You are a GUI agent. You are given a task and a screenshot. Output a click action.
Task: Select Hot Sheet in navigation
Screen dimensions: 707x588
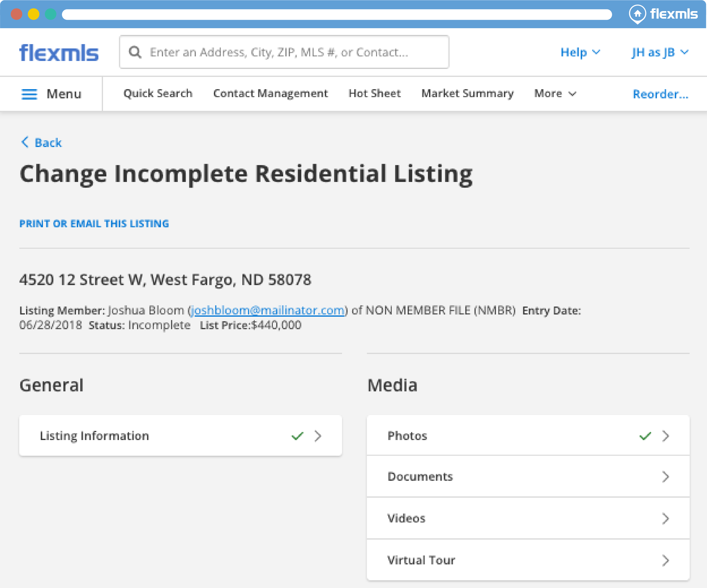[x=374, y=94]
